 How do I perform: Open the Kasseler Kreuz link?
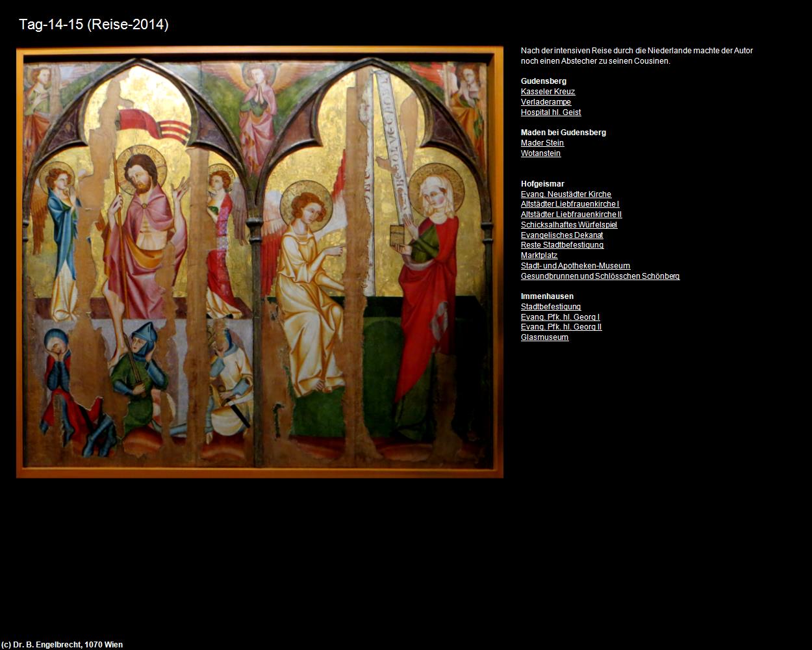tap(548, 92)
